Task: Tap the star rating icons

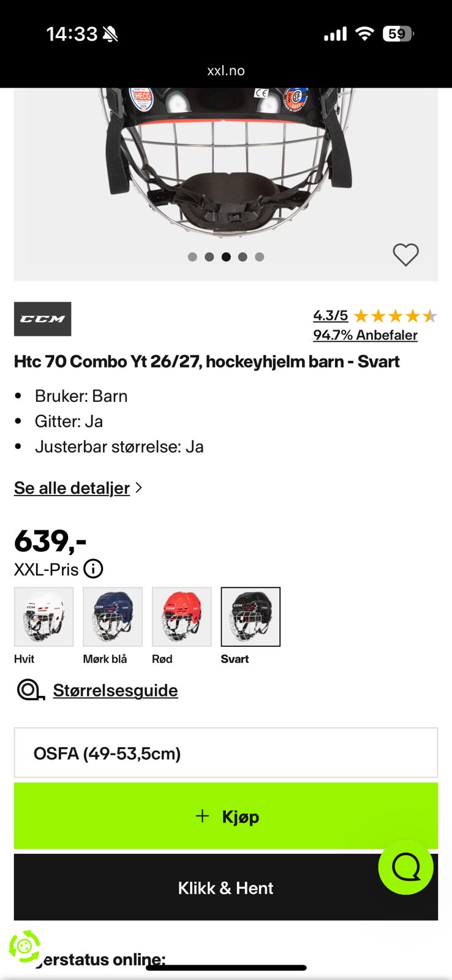Action: click(x=396, y=316)
